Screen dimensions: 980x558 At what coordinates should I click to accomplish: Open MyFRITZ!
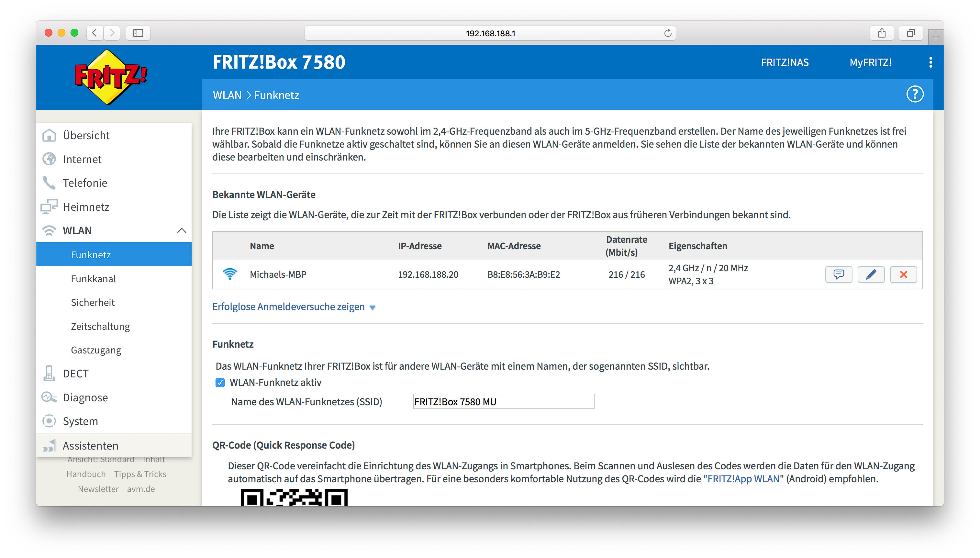(x=870, y=62)
